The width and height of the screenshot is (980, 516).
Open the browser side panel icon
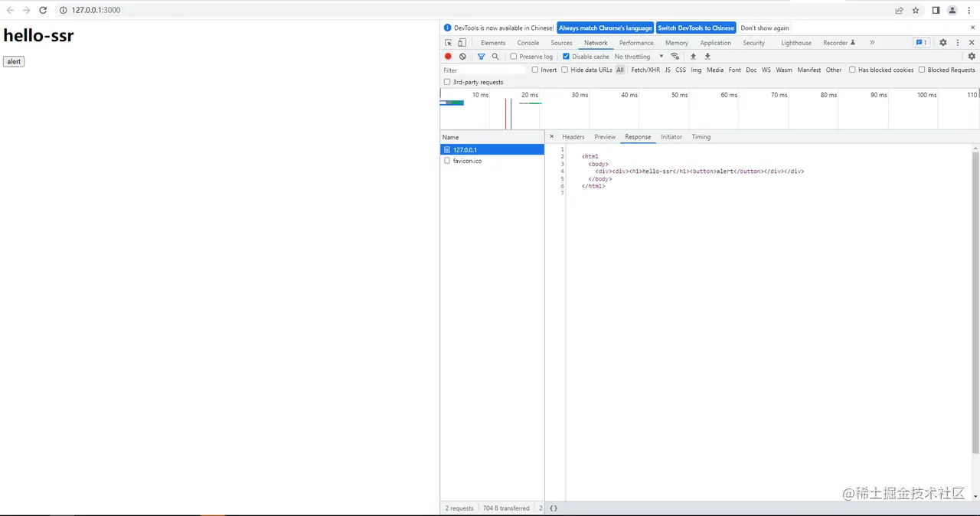click(936, 10)
